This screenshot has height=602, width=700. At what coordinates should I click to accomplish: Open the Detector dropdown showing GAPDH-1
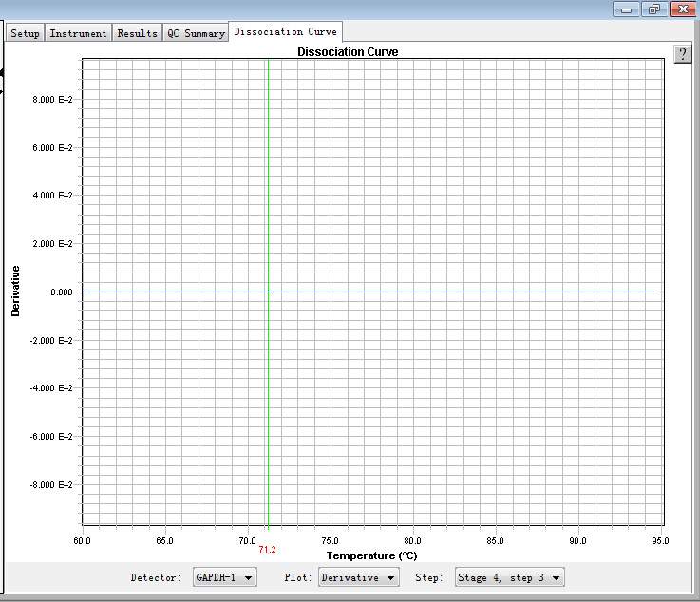tap(224, 577)
